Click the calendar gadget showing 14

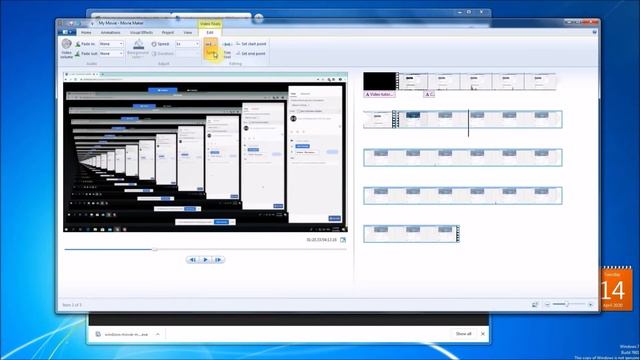pos(617,289)
